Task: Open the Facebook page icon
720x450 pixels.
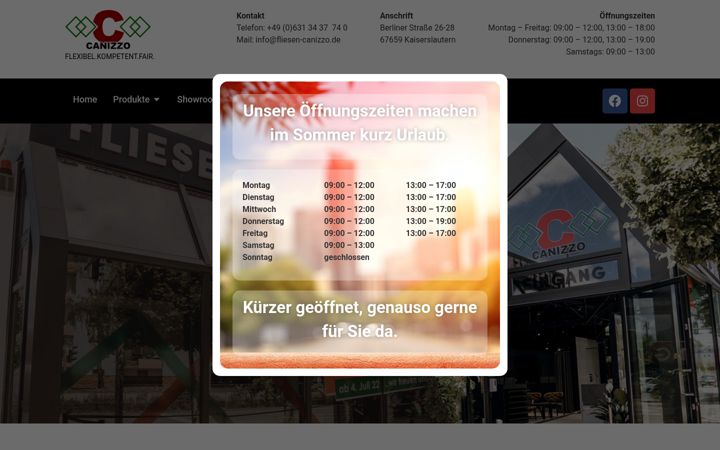Action: point(615,101)
